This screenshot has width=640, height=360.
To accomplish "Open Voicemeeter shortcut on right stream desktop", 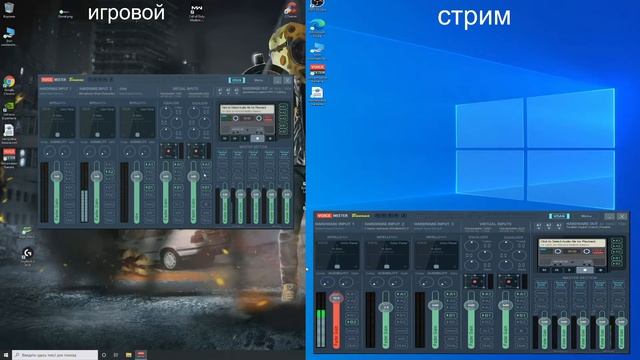I will pyautogui.click(x=318, y=73).
